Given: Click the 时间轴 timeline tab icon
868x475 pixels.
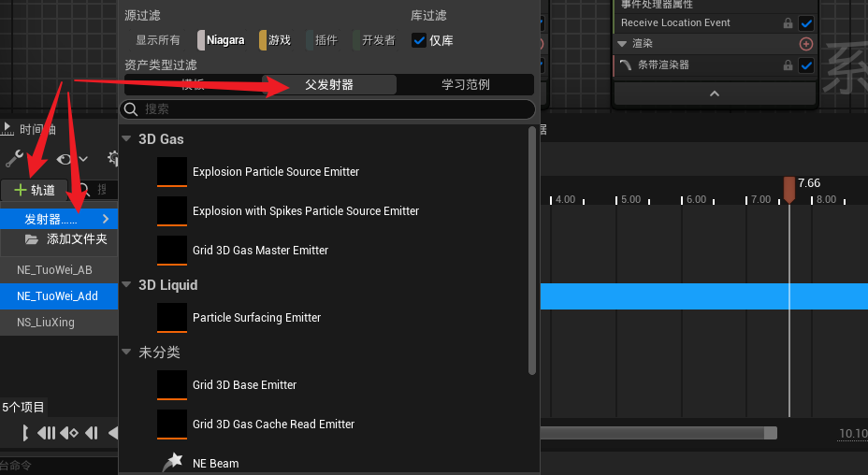Looking at the screenshot, I should [7, 129].
